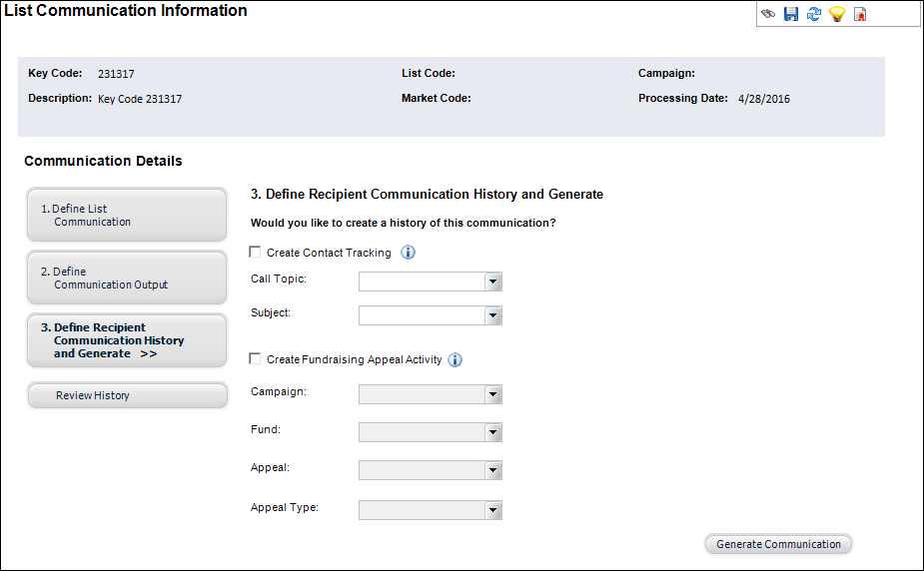Check Create Fundraising Appeal Activity box

coord(255,359)
